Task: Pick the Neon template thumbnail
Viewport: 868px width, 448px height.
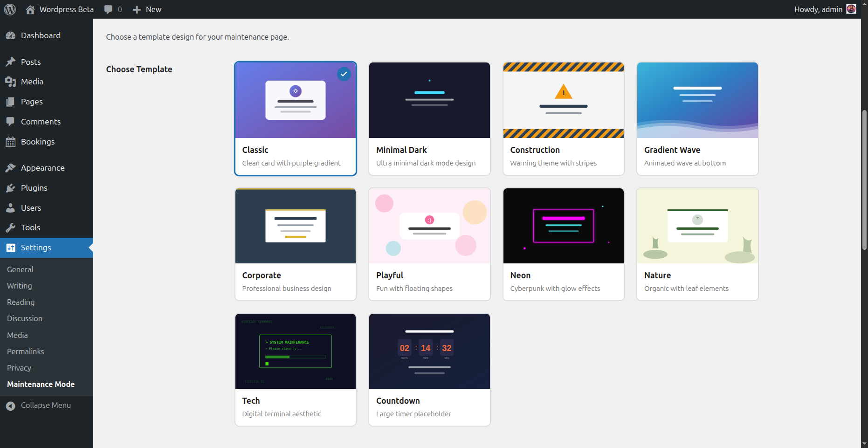Action: (x=563, y=226)
